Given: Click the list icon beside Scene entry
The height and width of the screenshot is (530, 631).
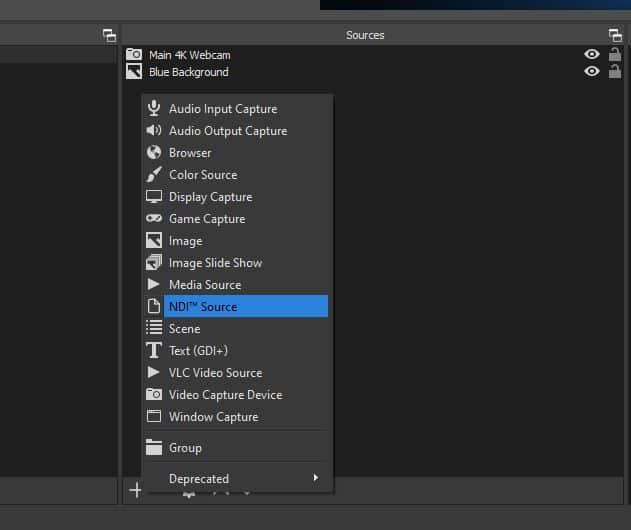Looking at the screenshot, I should 154,328.
